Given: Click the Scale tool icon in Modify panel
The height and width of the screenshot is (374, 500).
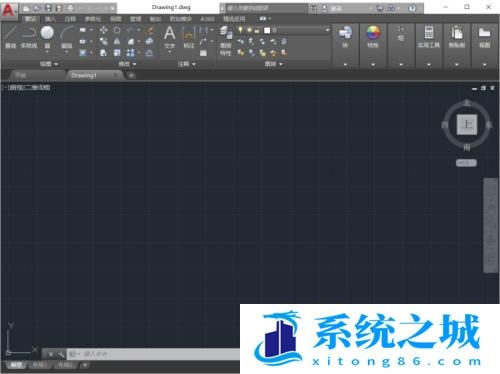Looking at the screenshot, I should [x=117, y=53].
